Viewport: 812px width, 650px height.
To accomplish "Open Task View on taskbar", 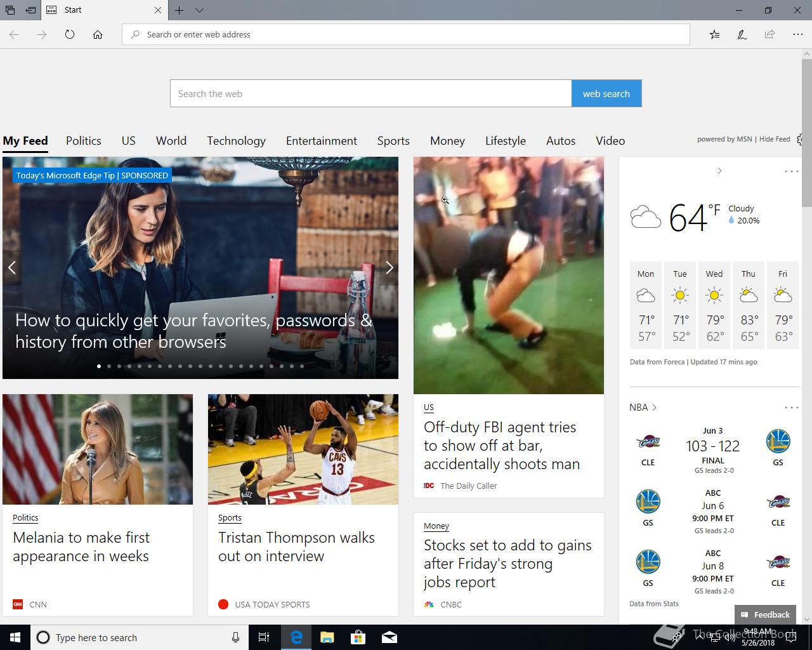I will [x=264, y=637].
